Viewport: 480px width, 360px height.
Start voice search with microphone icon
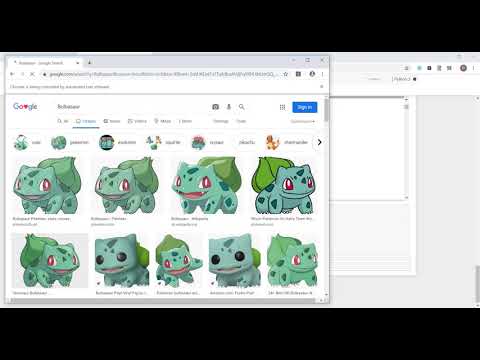point(229,107)
